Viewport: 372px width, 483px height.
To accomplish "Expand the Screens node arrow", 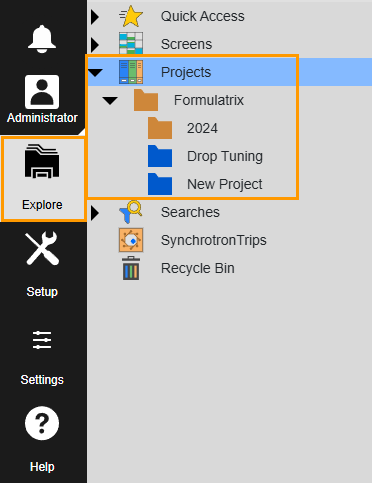I will [x=95, y=44].
